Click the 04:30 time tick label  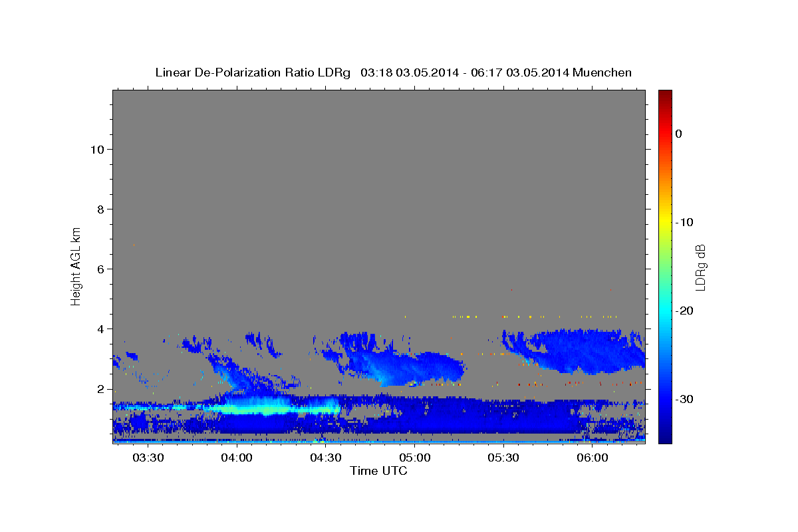click(326, 458)
